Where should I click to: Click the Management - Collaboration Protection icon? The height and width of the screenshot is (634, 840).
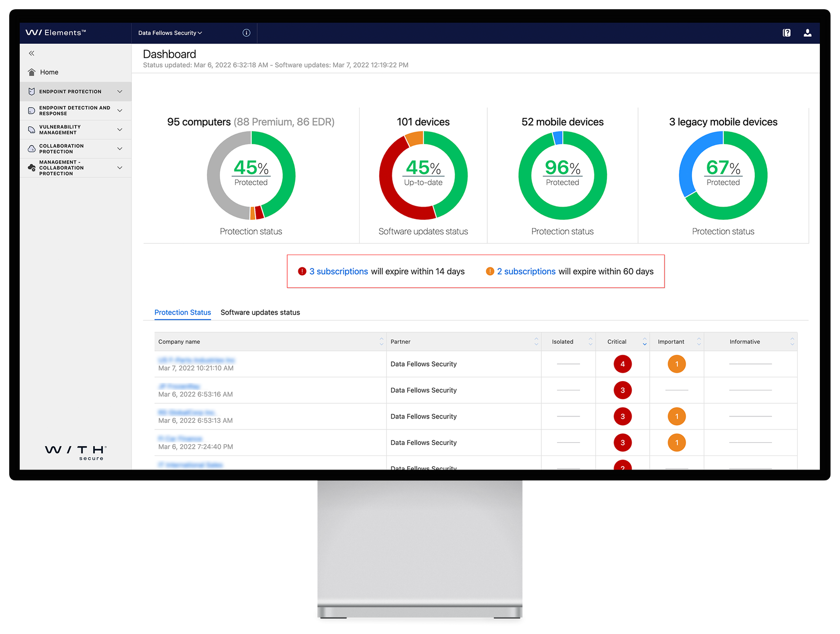coord(31,168)
